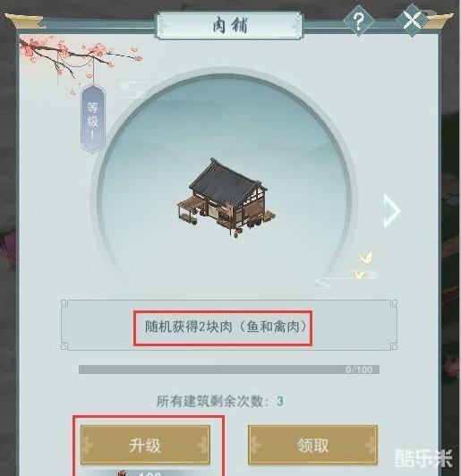Viewport: 461px width, 476px height.
Task: Click the 肉铺 title banner
Action: click(230, 25)
